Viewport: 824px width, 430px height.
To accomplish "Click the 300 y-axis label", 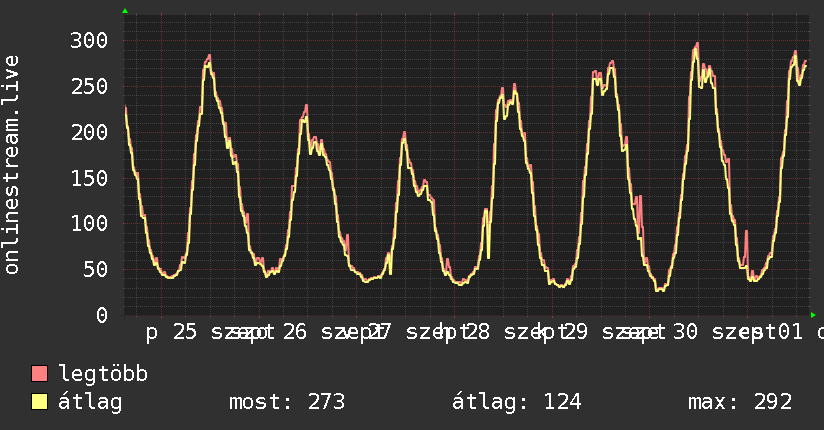I will 89,40.
